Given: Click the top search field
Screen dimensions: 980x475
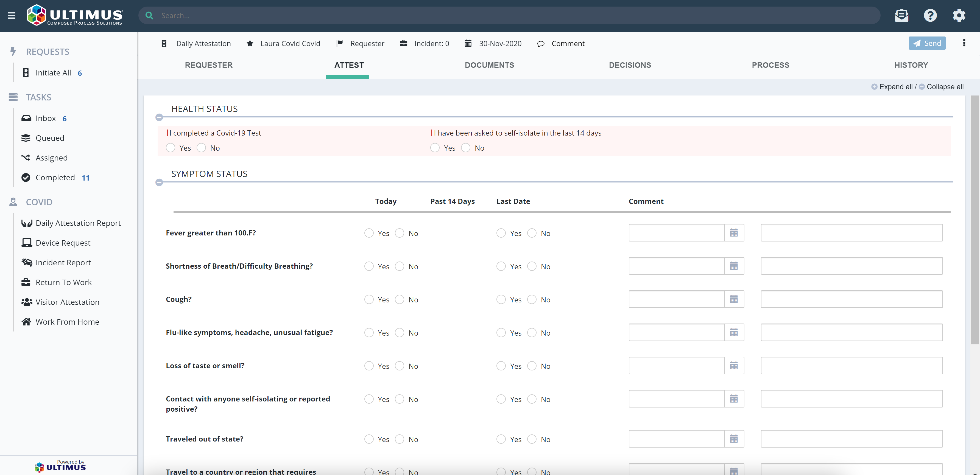Looking at the screenshot, I should 510,16.
